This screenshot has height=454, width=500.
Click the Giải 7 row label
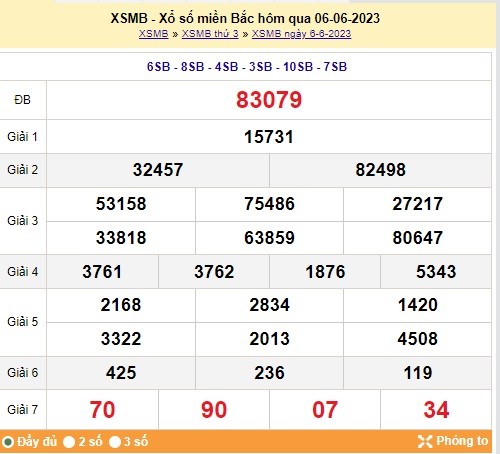click(x=22, y=410)
